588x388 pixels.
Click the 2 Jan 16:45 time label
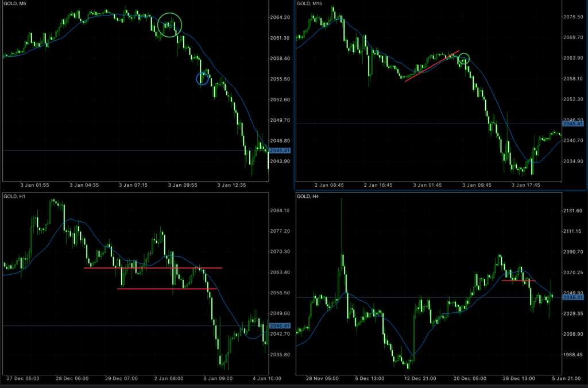pos(378,185)
